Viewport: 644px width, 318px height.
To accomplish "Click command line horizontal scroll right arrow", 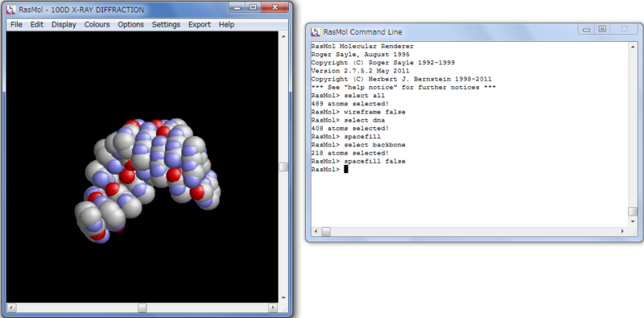I will coord(623,232).
